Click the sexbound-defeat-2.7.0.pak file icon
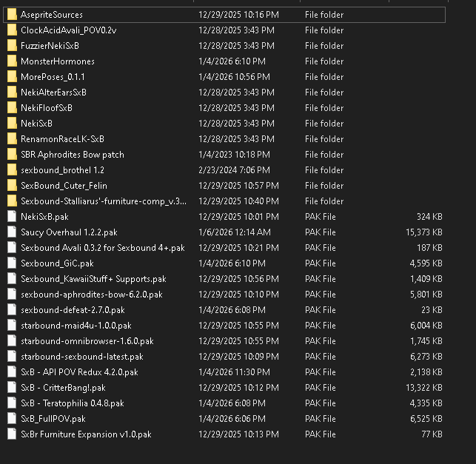 point(12,310)
